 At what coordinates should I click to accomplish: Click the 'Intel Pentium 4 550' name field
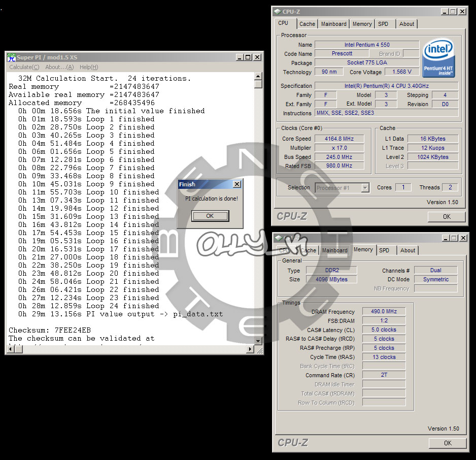coord(367,45)
